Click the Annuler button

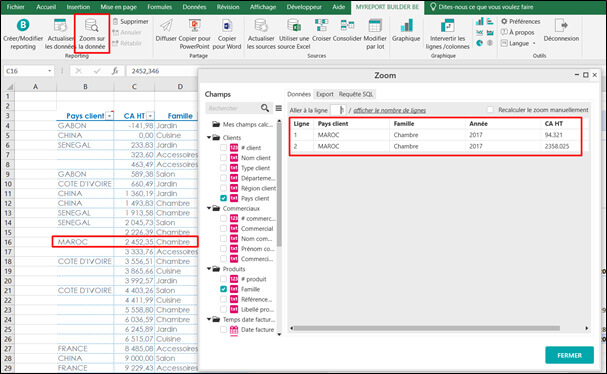[x=127, y=32]
